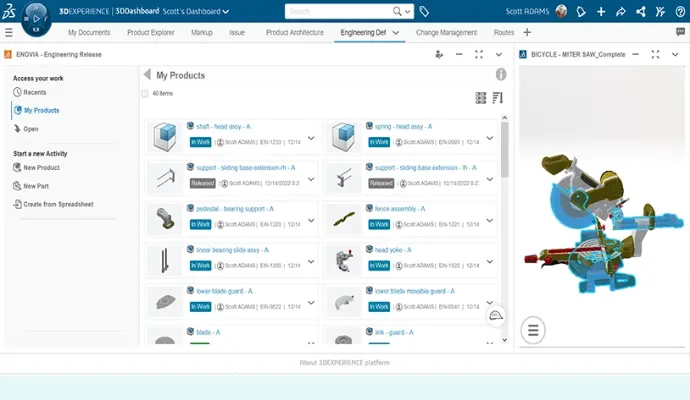Expand shaft - head assy row chevron
This screenshot has height=400, width=690.
(311, 138)
